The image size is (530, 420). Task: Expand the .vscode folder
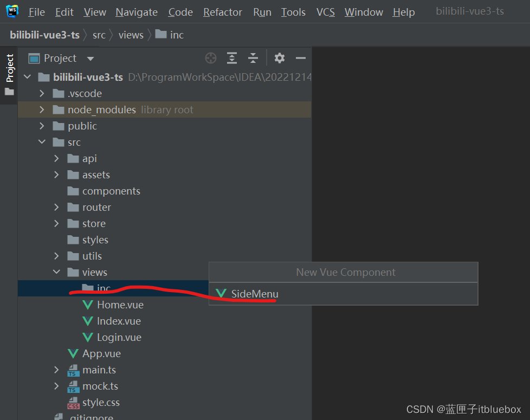pos(42,93)
